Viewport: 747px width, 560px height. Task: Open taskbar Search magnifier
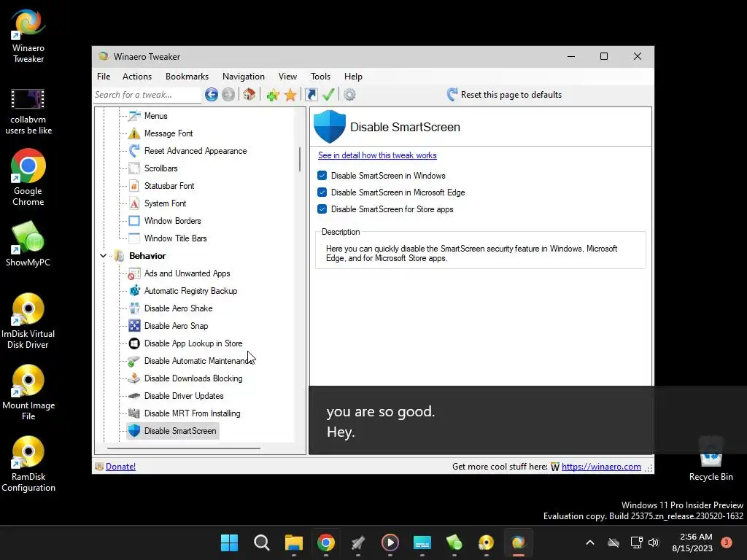point(262,542)
